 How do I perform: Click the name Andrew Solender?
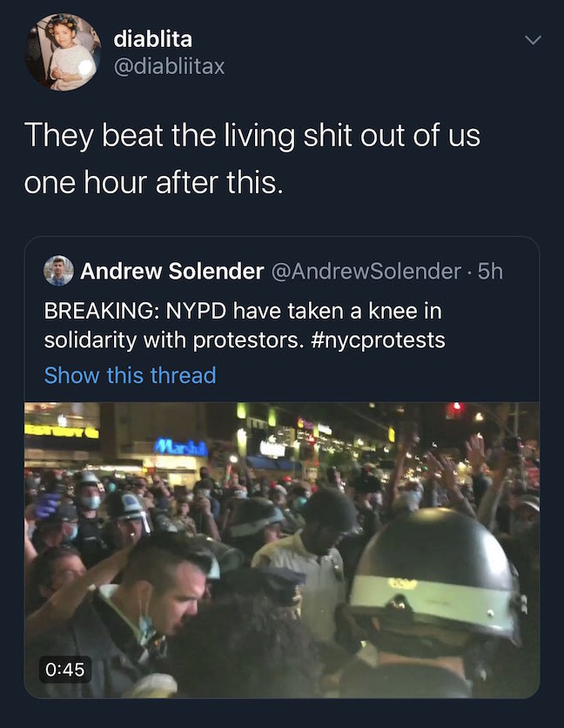[171, 271]
